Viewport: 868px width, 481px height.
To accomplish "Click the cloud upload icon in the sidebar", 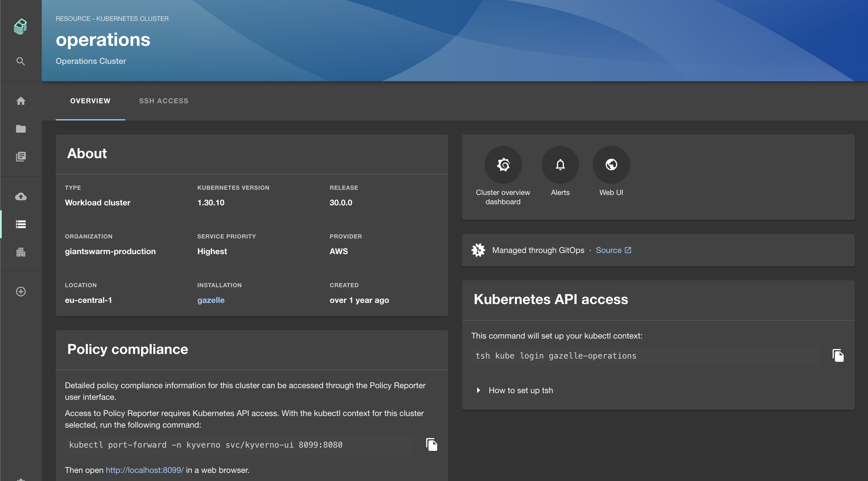I will click(x=21, y=196).
